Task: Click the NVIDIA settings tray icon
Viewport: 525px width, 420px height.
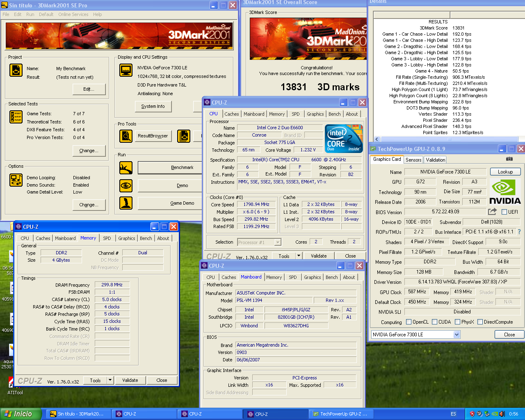Action: (495, 414)
